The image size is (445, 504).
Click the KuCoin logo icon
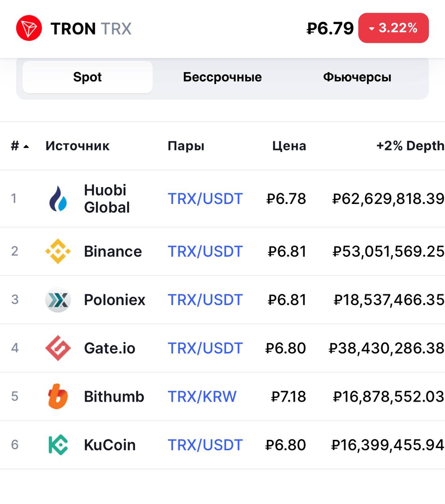58,445
